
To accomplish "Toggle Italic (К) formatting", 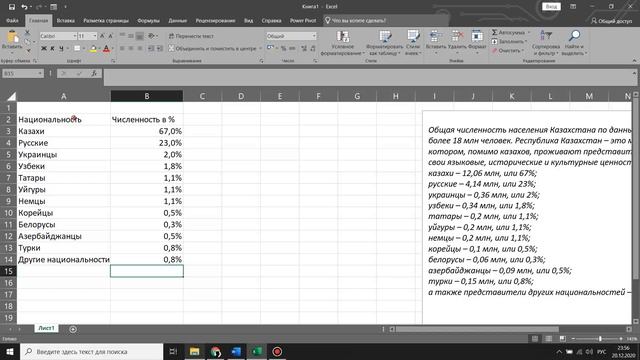I will point(52,49).
